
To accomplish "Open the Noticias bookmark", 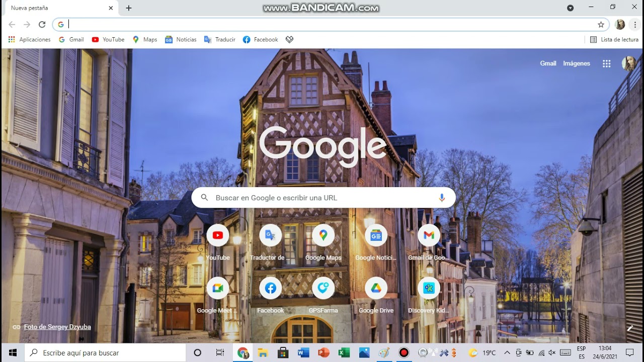I will [x=181, y=39].
